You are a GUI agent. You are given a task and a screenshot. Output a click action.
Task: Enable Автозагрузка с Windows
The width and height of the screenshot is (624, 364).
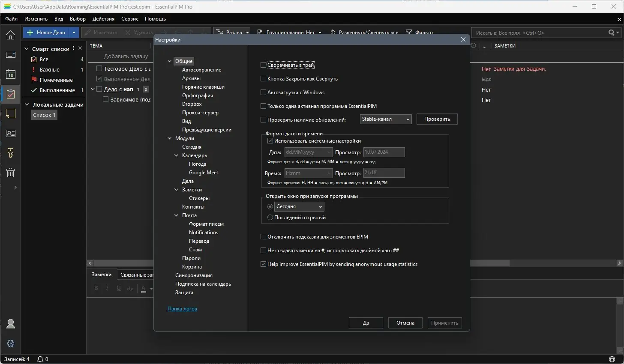(263, 92)
